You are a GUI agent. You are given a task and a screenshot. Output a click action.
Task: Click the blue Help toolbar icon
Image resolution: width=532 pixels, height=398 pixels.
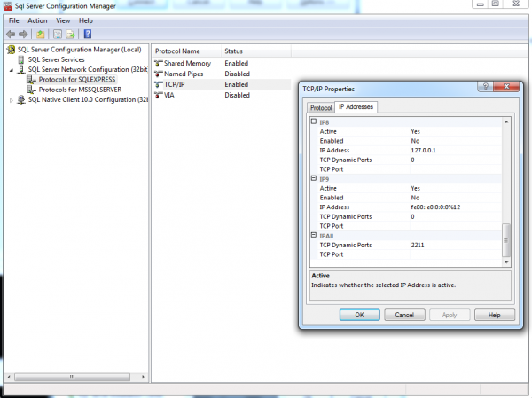pos(88,34)
